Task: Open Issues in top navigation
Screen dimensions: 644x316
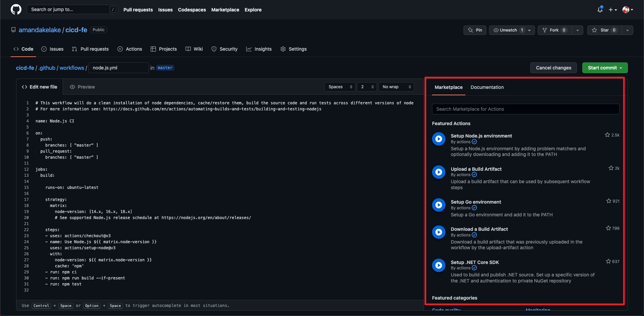Action: [x=165, y=10]
